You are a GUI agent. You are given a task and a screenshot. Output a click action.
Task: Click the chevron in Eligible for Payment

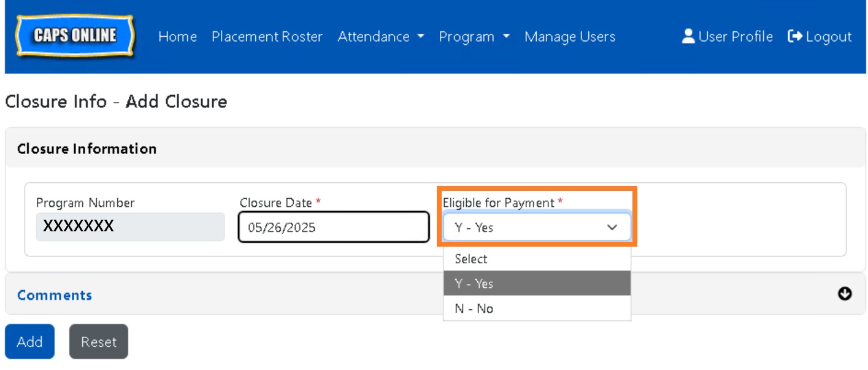(x=612, y=228)
